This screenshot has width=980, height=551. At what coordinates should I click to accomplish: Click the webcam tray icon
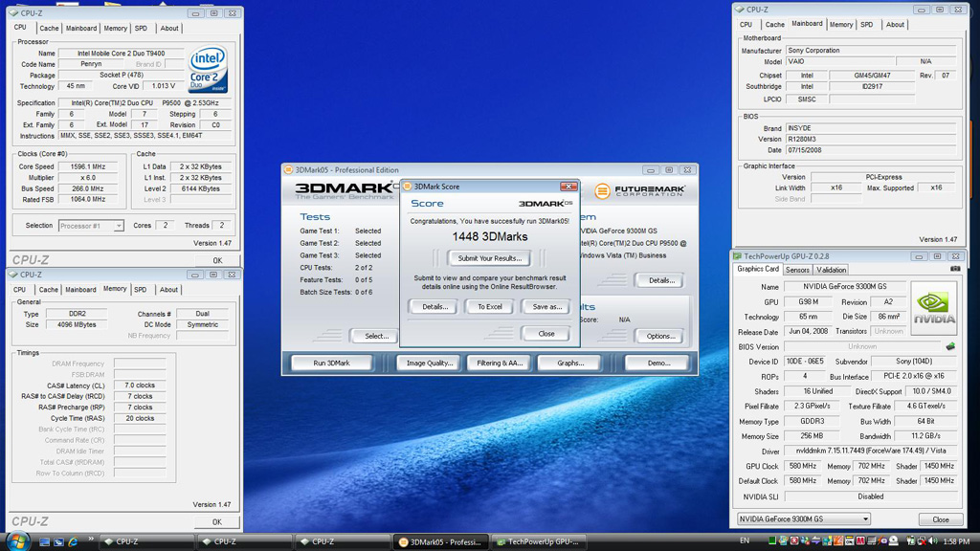pos(893,541)
